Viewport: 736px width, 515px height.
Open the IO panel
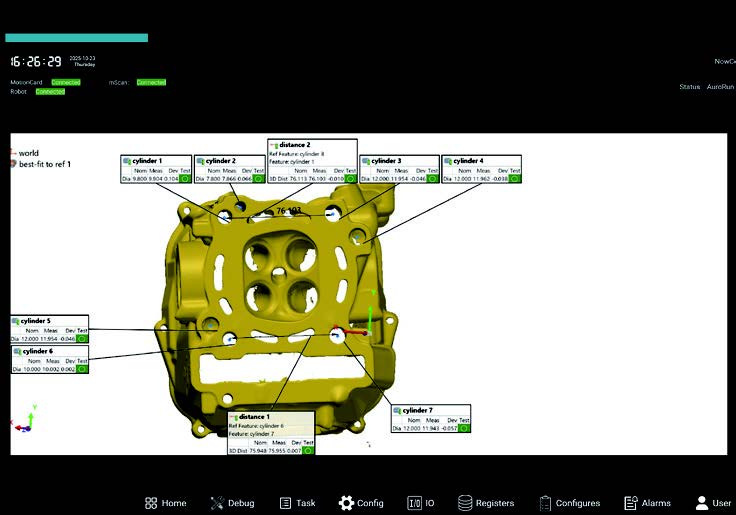pyautogui.click(x=420, y=503)
